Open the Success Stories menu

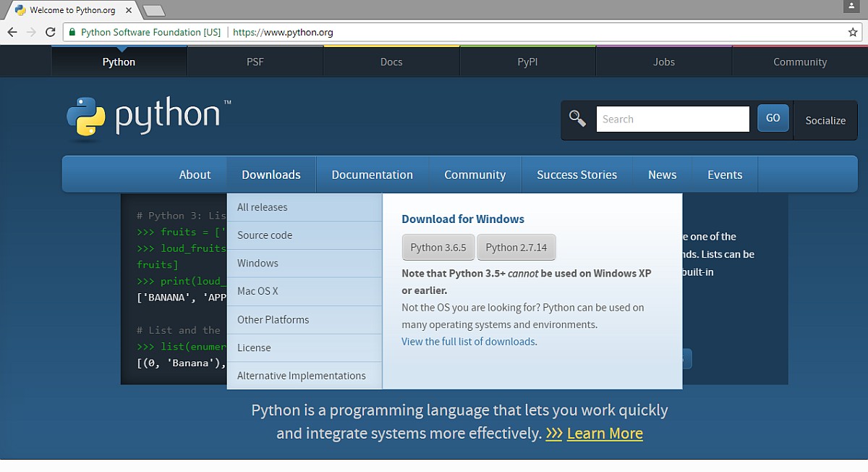[576, 174]
